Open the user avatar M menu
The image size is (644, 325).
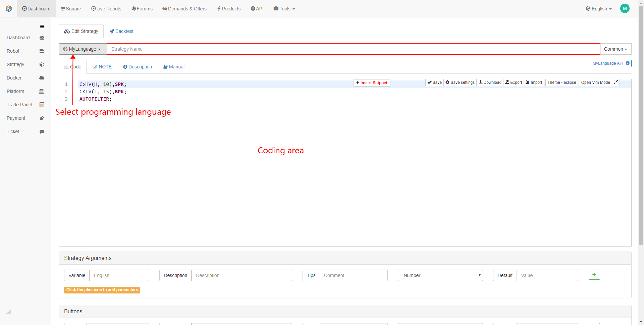[625, 9]
